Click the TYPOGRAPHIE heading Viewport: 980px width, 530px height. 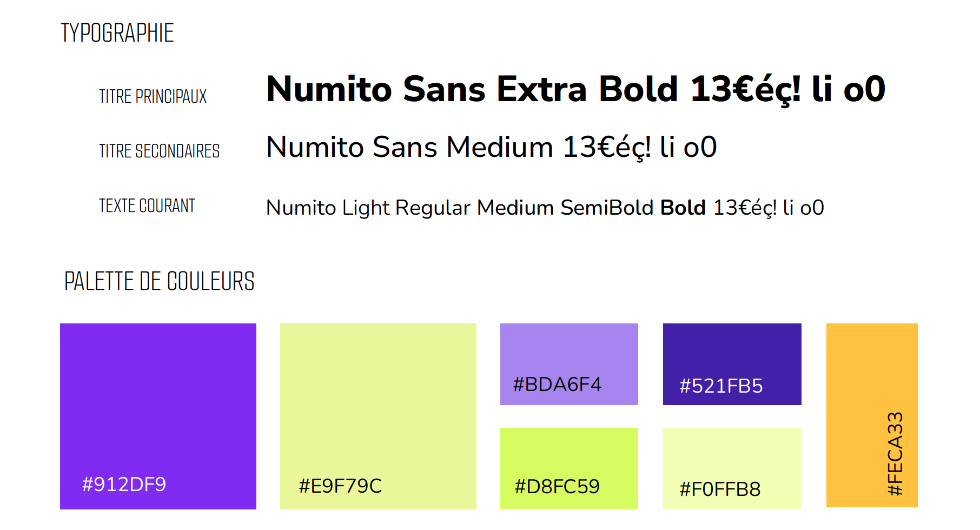(117, 33)
